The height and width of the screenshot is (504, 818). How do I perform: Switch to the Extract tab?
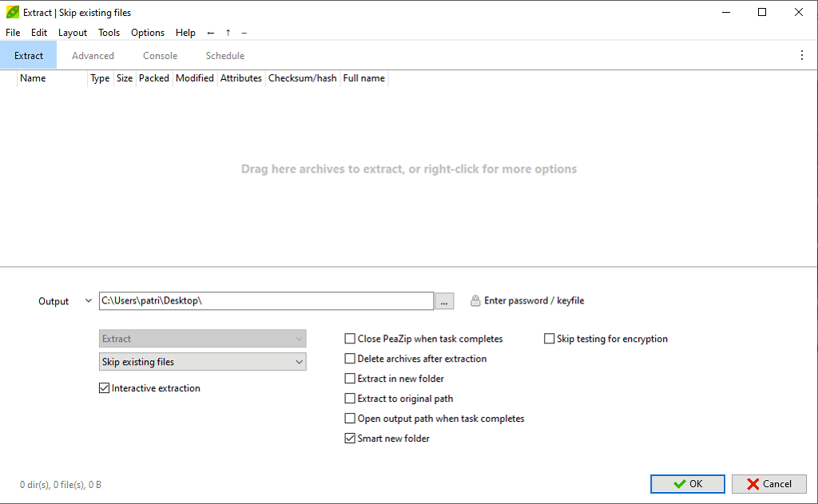(29, 55)
